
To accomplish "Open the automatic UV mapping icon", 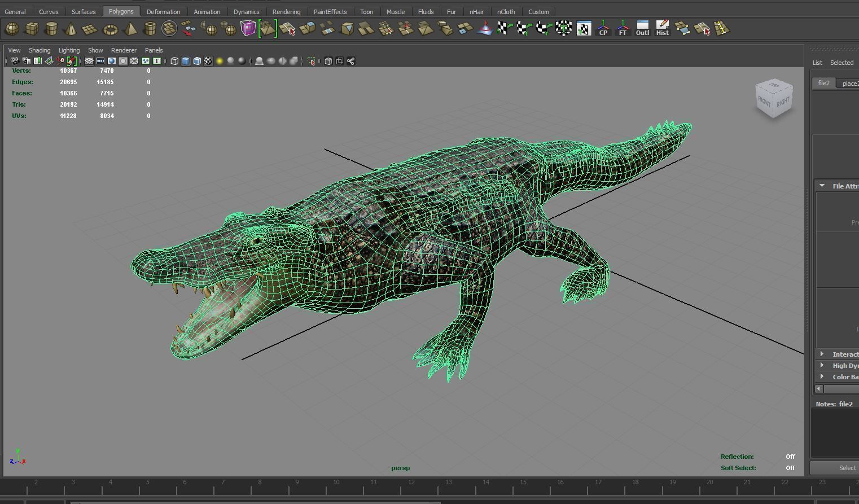I will click(563, 28).
